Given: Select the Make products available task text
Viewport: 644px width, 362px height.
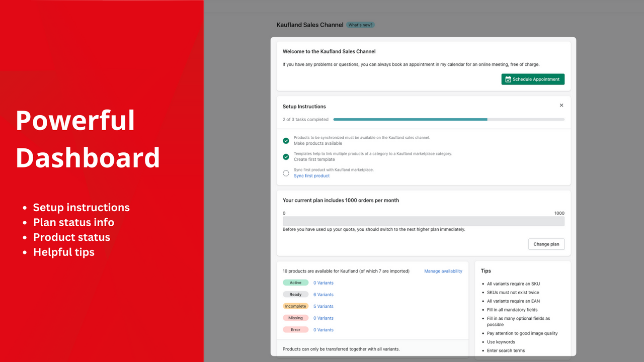Looking at the screenshot, I should coord(318,144).
